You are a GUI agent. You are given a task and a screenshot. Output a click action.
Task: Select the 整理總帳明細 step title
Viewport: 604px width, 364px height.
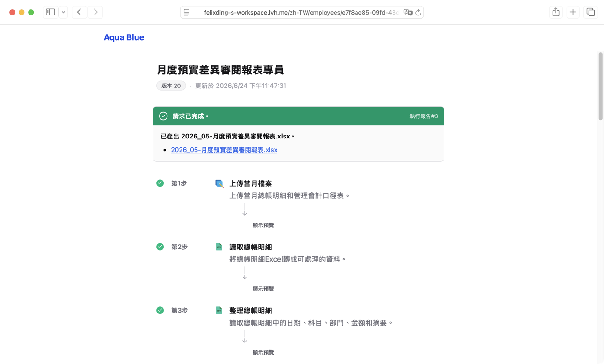[250, 311]
